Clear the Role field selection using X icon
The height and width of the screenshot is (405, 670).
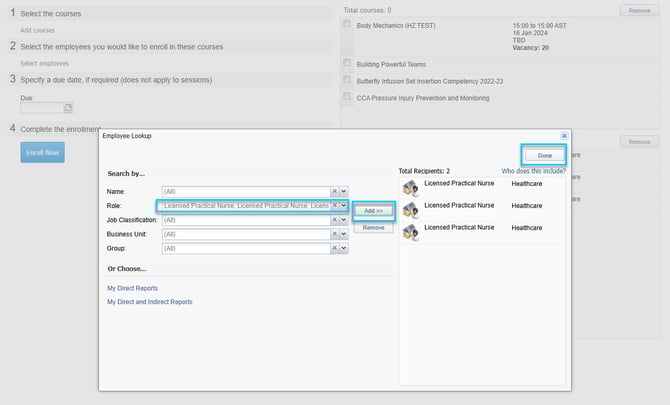tap(335, 205)
